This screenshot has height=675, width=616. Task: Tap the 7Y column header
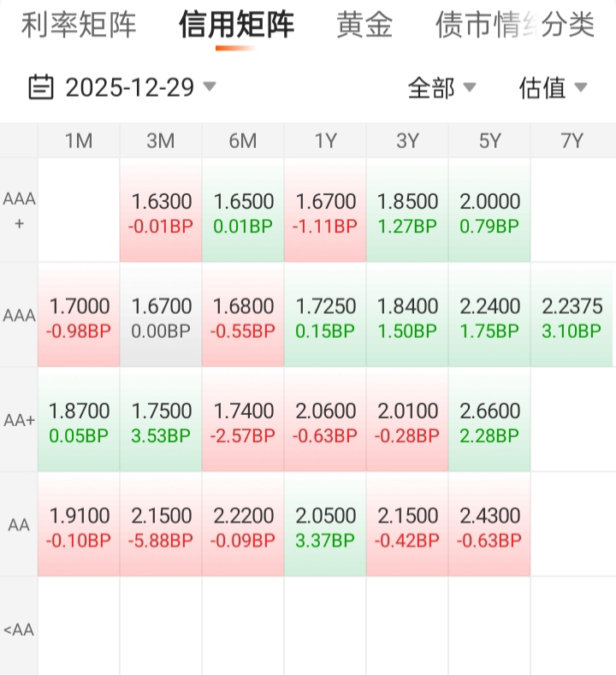point(572,141)
